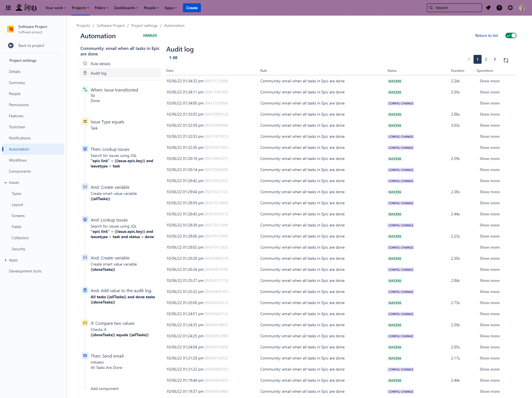The height and width of the screenshot is (398, 532).
Task: Click the Gojira logo
Action: coord(27,8)
